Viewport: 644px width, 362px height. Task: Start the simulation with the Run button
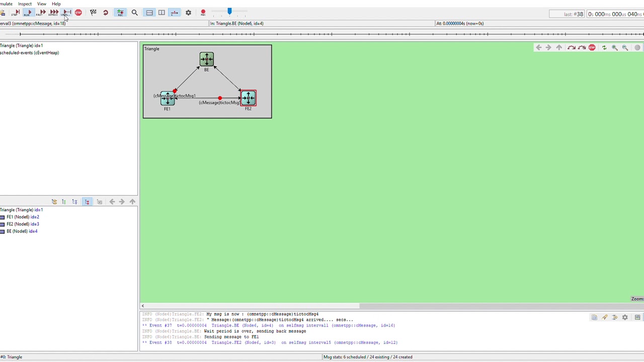(x=29, y=13)
